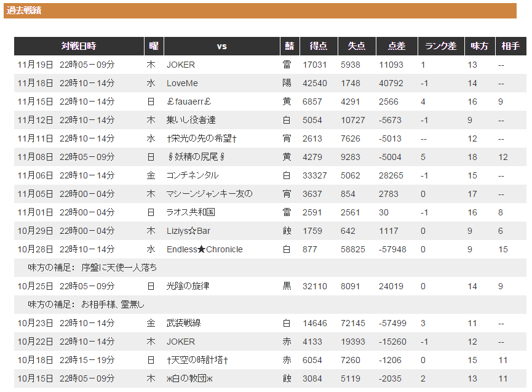This screenshot has width=532, height=392.
Task: Click the 得点 value 14646
Action: (x=315, y=323)
